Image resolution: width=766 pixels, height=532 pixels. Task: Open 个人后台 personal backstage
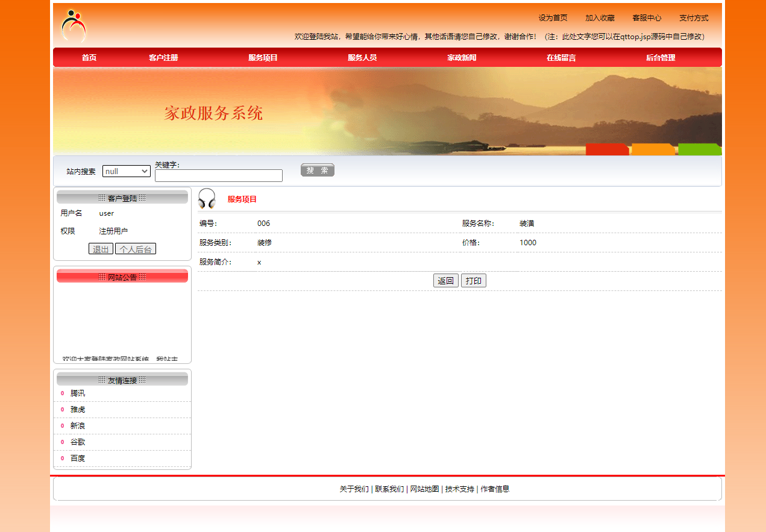pos(135,248)
